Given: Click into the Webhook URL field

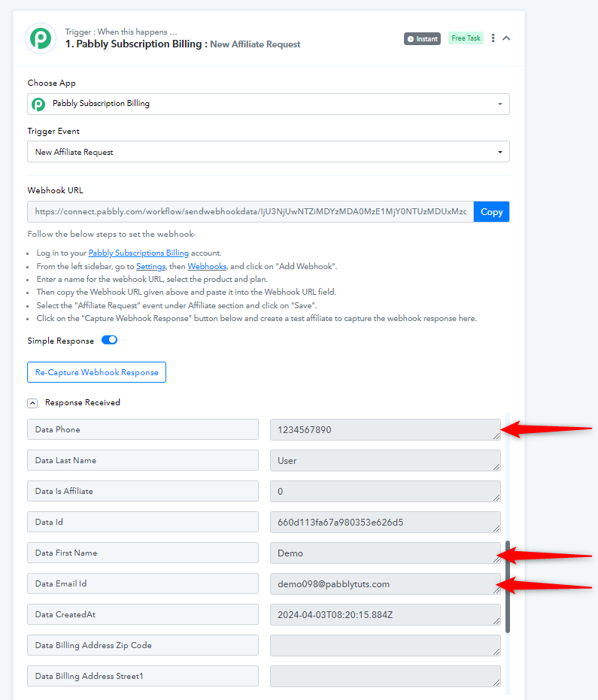Looking at the screenshot, I should point(250,211).
